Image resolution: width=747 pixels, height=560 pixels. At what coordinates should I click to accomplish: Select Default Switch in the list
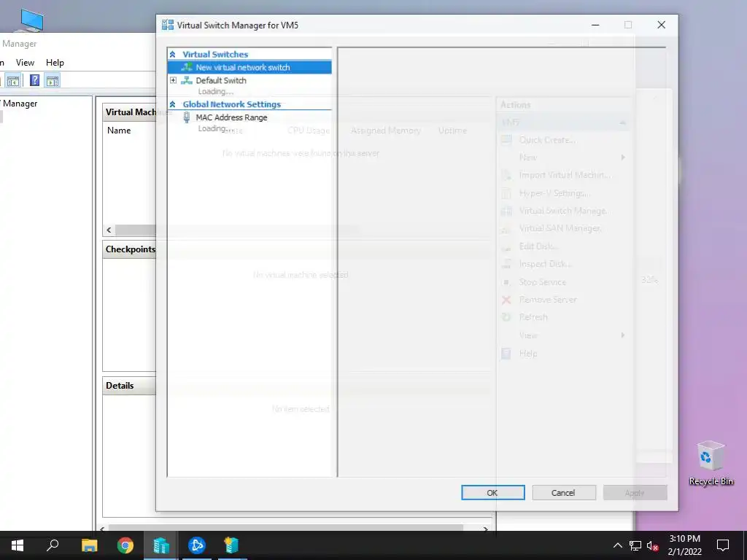click(x=221, y=80)
